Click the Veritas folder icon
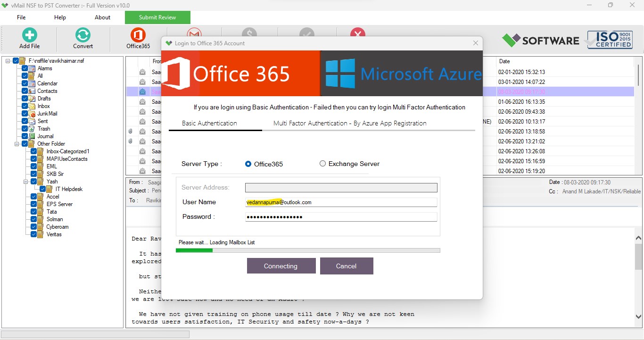644x340 pixels. [41, 234]
